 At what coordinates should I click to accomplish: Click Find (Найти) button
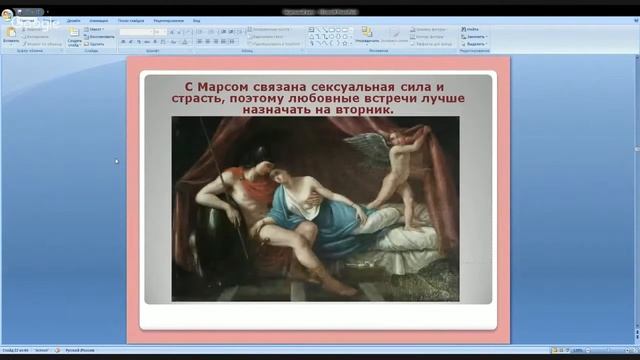point(470,29)
